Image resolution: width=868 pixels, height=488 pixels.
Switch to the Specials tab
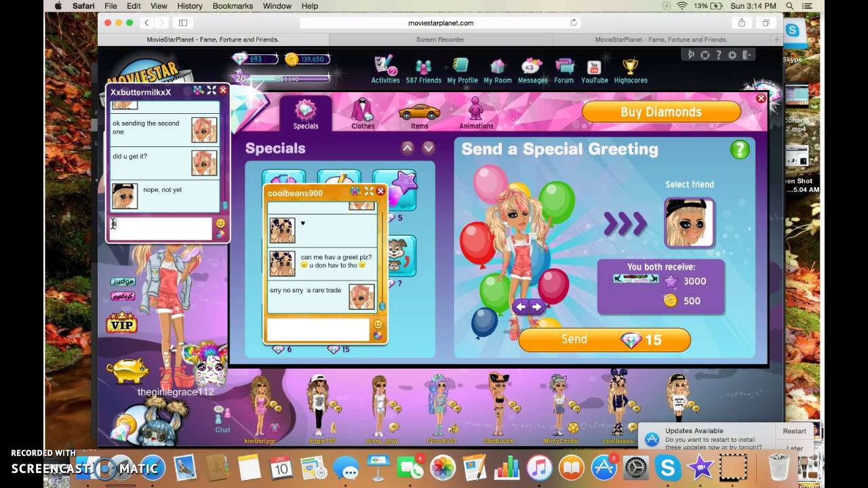click(306, 113)
